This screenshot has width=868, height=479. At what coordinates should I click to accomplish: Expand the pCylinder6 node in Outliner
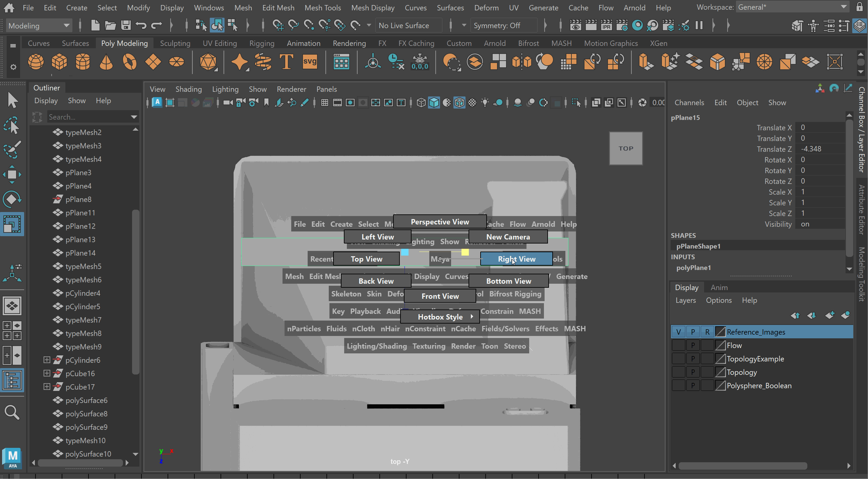point(47,360)
